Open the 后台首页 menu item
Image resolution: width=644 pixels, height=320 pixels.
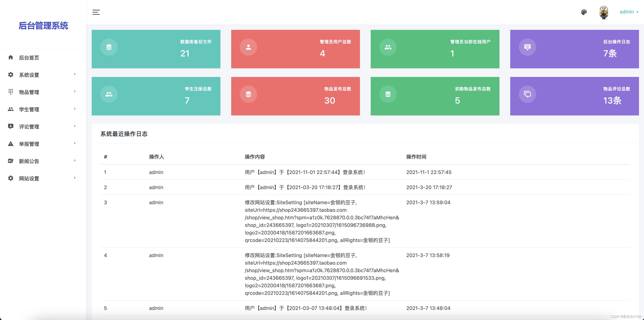[x=29, y=58]
